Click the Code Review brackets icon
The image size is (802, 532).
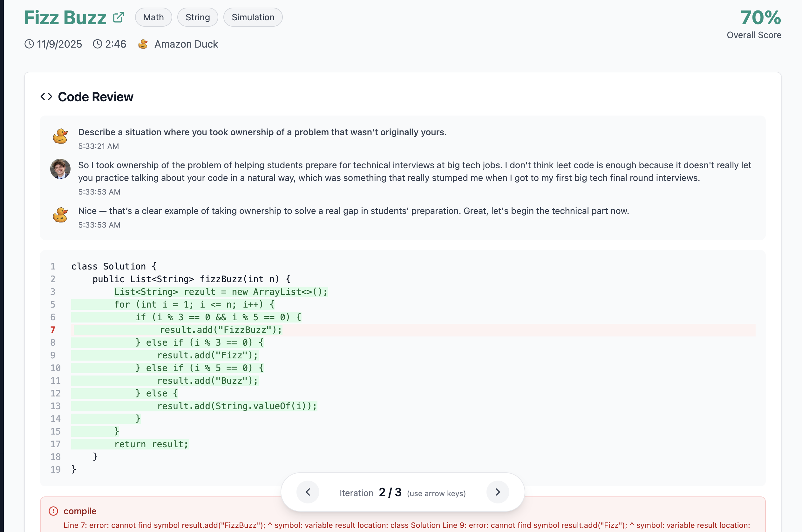[x=46, y=97]
